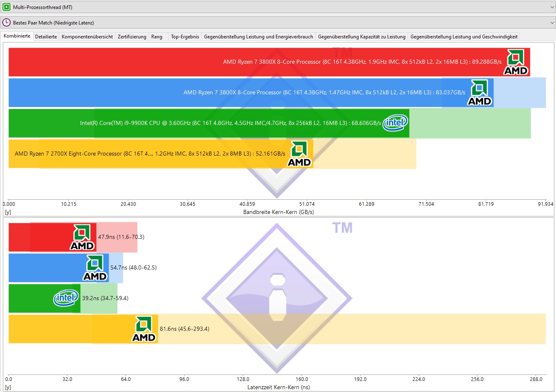The height and width of the screenshot is (392, 556).
Task: Select the Ryzen 7 3800X 83.037GB/s label
Action: coord(324,92)
